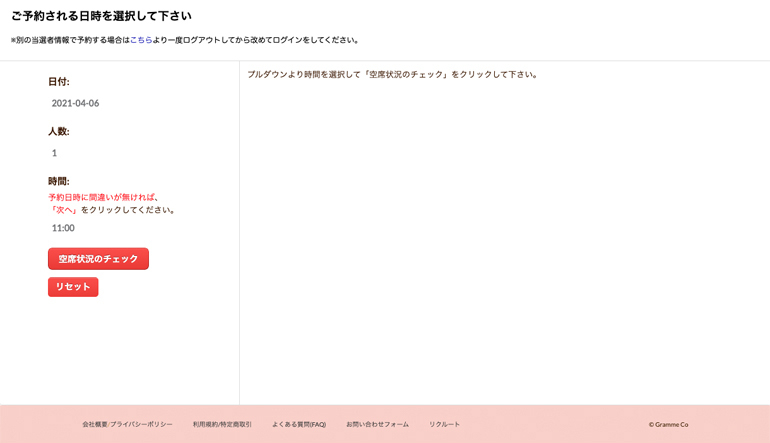Screen dimensions: 770x443
Task: Click the プルダウンより時間を選択 instruction text
Action: [x=392, y=74]
